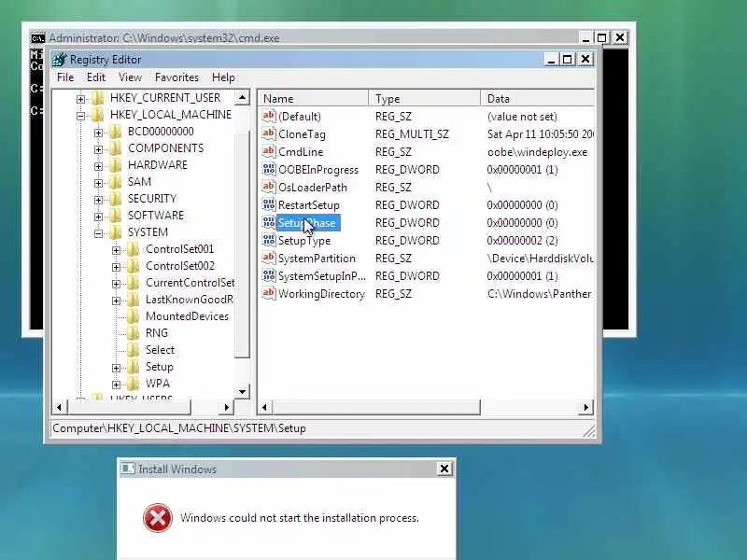747x560 pixels.
Task: Sort values by the Name column header
Action: pyautogui.click(x=313, y=99)
